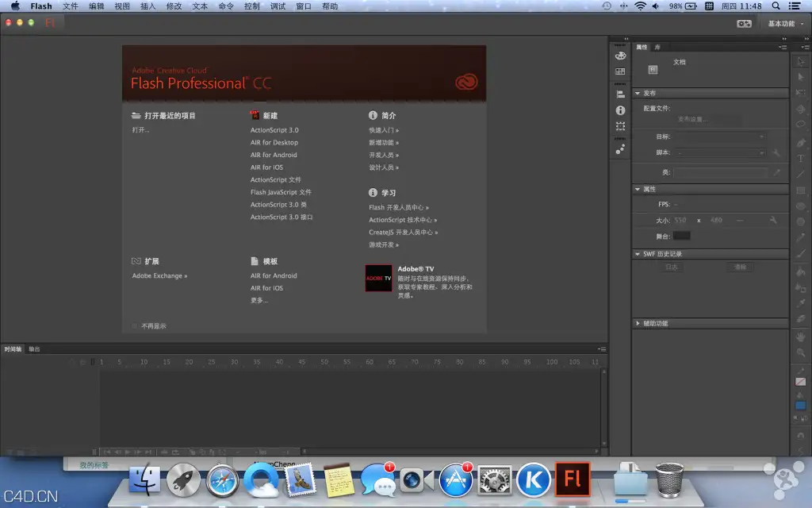Screen dimensions: 812x508
Task: Click the sync settings icon near workspace switcher
Action: pos(744,24)
